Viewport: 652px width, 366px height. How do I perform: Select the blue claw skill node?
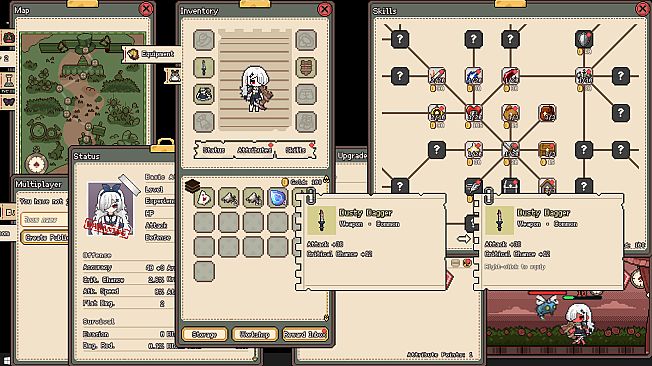click(x=474, y=76)
